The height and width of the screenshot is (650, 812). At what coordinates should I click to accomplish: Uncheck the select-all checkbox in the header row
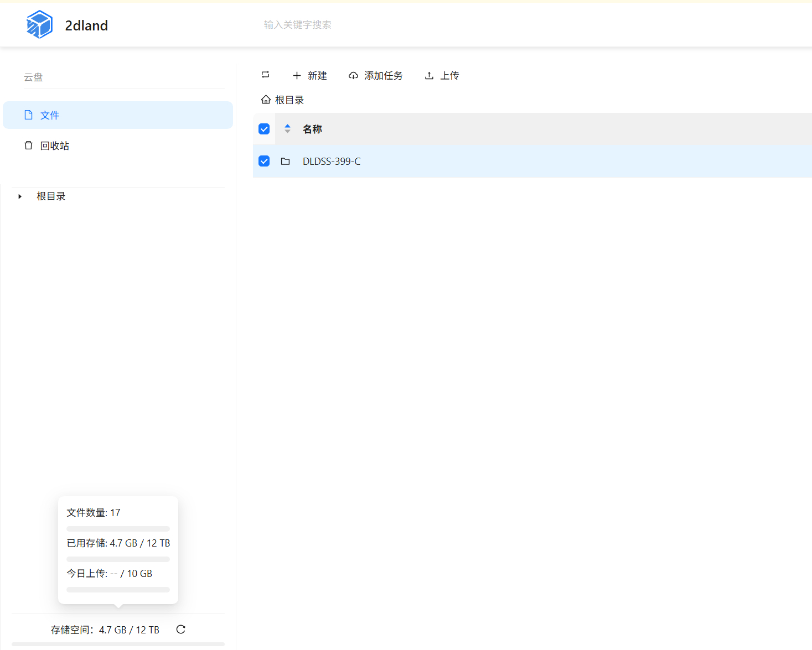pyautogui.click(x=264, y=128)
